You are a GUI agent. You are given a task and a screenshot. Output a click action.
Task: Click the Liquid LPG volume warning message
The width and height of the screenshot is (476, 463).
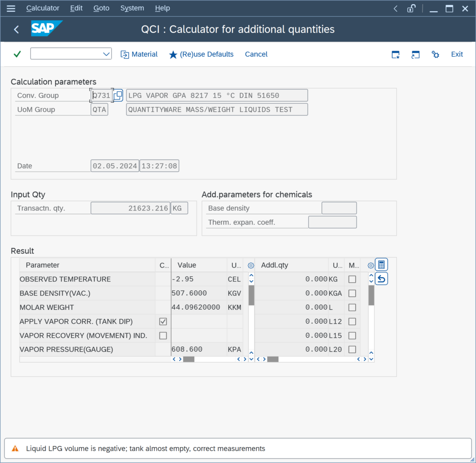(x=145, y=449)
